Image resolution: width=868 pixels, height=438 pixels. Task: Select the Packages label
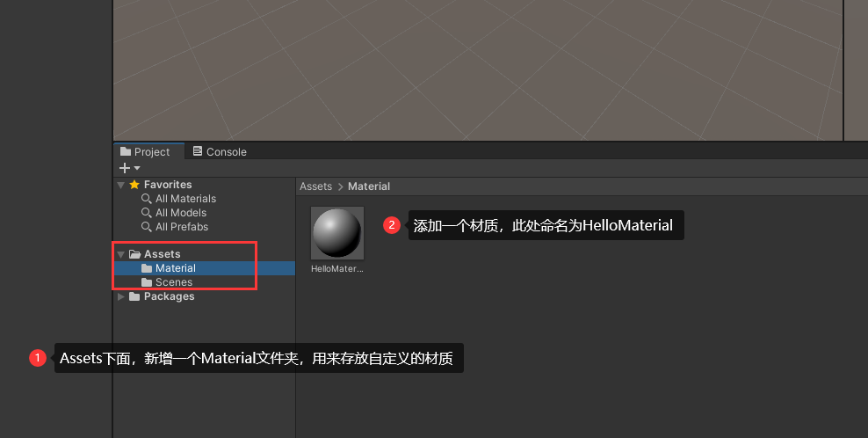pos(169,296)
